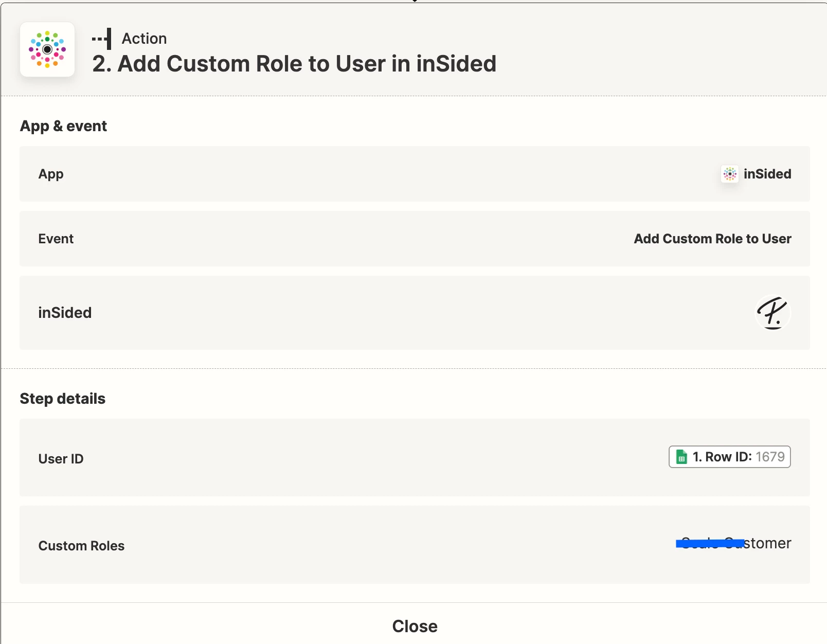Click the 'Action' label in header
The width and height of the screenshot is (827, 644).
(144, 39)
